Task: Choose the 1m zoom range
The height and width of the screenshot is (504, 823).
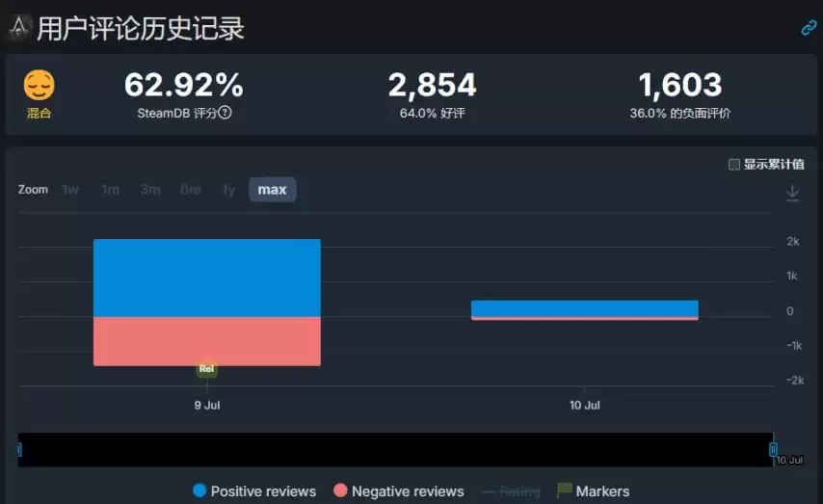Action: (x=110, y=190)
